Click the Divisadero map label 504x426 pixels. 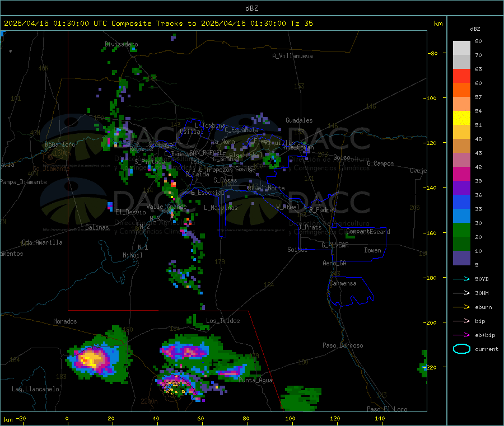pyautogui.click(x=121, y=44)
